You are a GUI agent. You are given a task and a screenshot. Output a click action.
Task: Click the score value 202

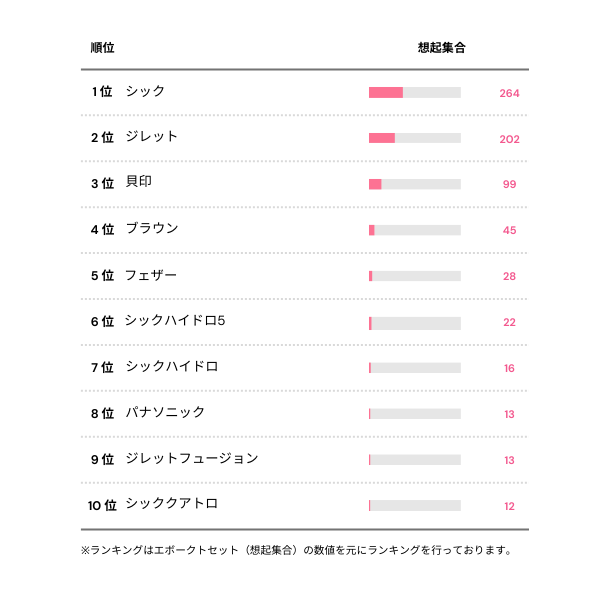tap(509, 139)
